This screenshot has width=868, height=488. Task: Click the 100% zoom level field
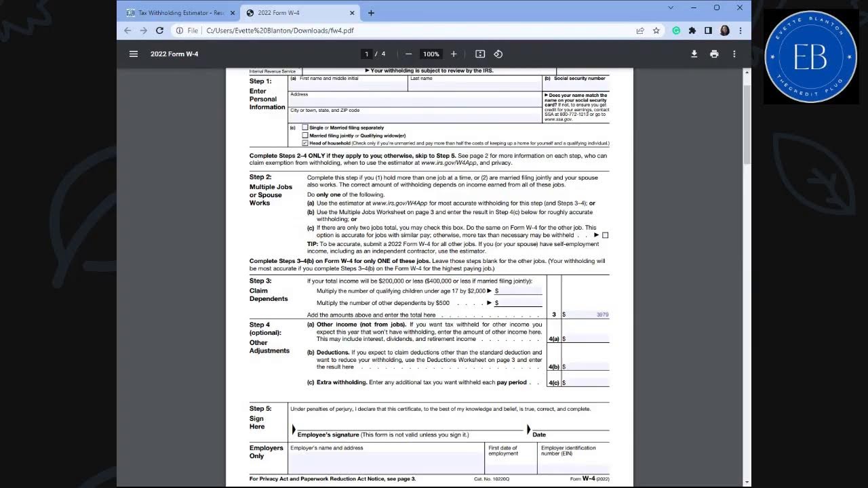pyautogui.click(x=431, y=54)
